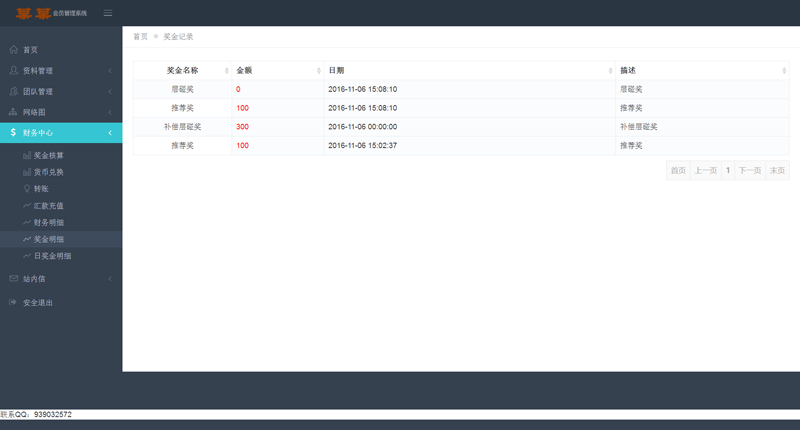Expand the 网络图 submenu chevron
The height and width of the screenshot is (430, 800).
click(x=110, y=112)
